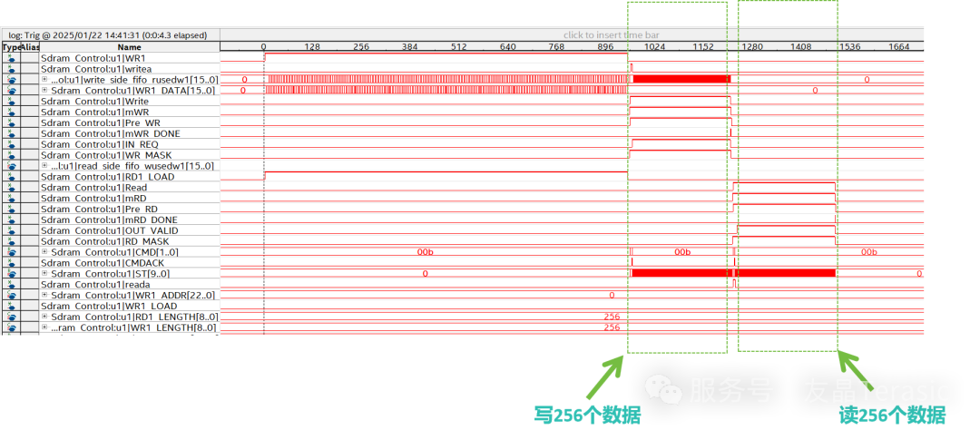Select the bus type icon for CMD[1..0]
The height and width of the screenshot is (430, 980).
point(12,252)
